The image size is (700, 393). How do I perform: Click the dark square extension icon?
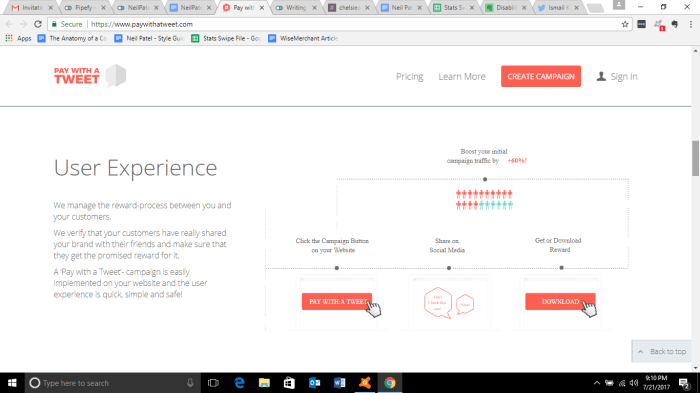point(642,24)
